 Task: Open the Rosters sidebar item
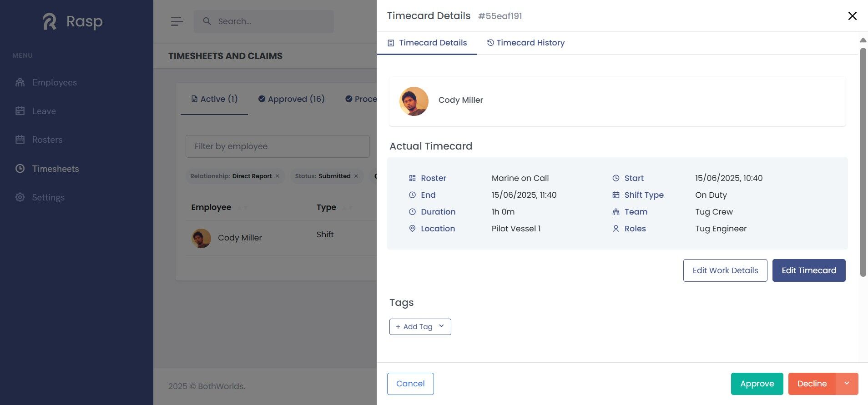point(47,140)
